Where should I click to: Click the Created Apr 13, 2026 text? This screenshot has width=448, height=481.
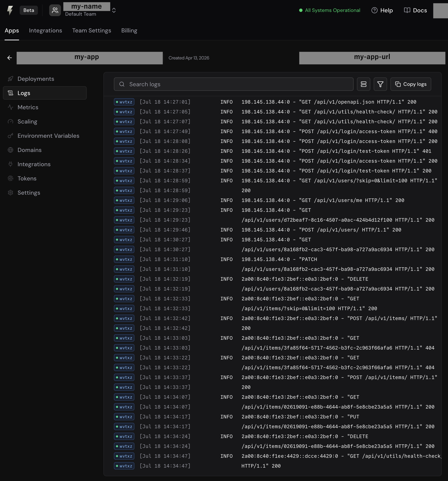coord(189,58)
